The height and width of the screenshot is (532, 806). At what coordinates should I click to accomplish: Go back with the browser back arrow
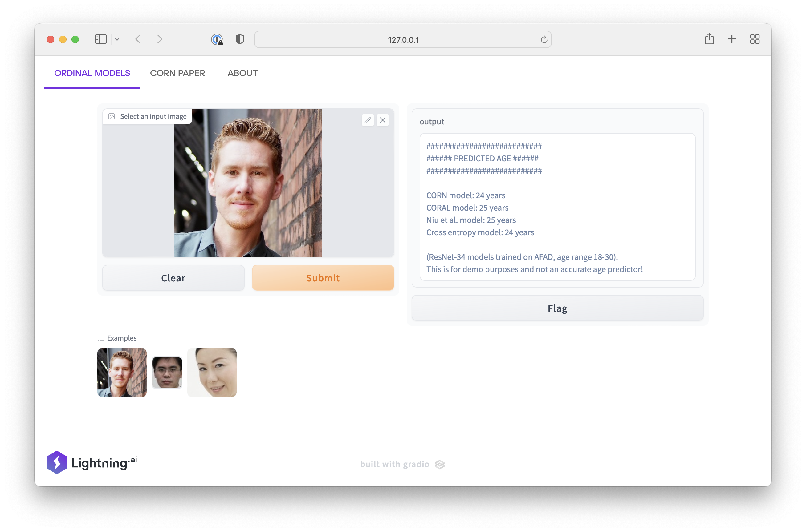coord(138,39)
